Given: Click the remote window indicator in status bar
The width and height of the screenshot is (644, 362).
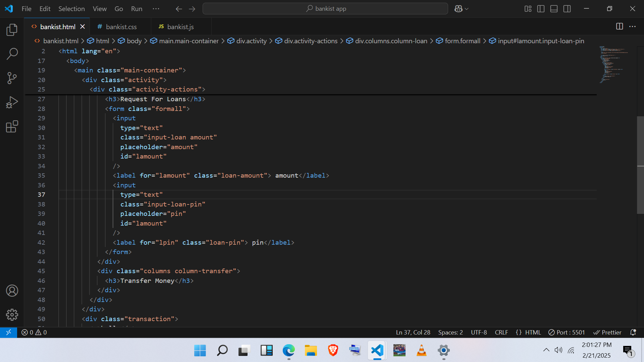Looking at the screenshot, I should 8,332.
